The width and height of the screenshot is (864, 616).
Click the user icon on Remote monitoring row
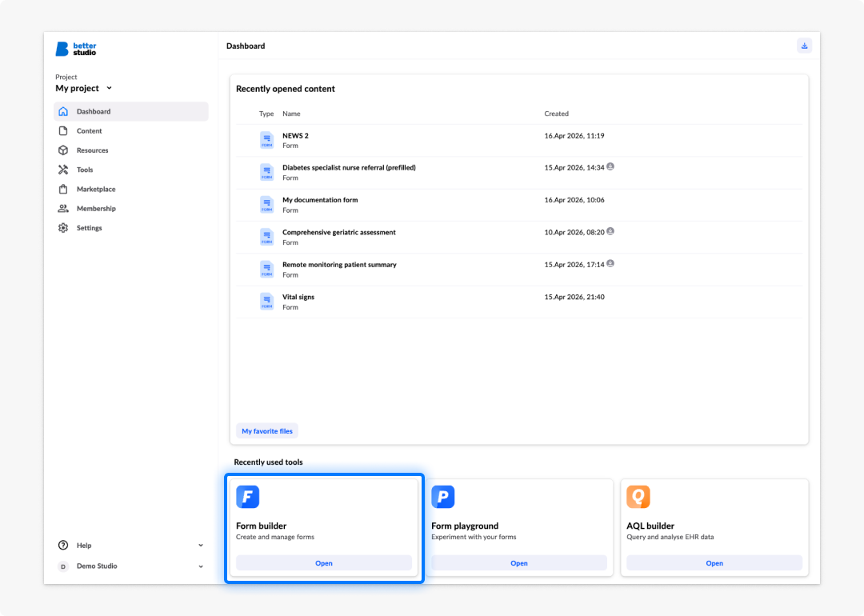[610, 264]
